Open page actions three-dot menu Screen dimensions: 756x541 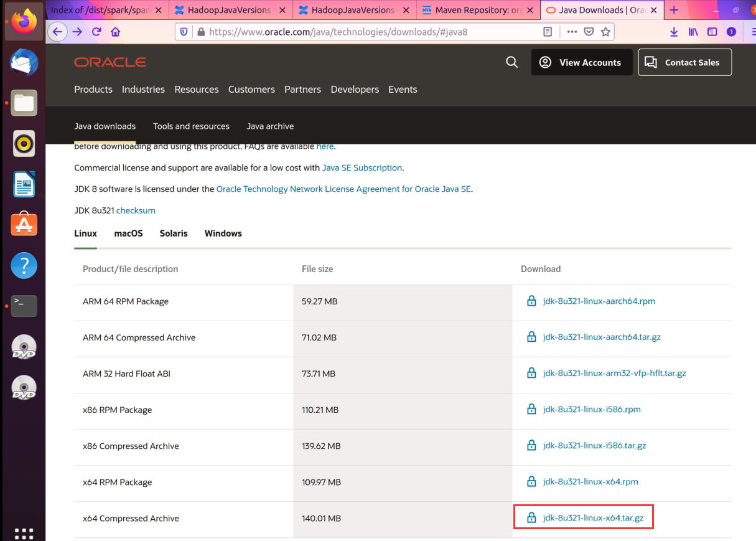pos(572,32)
